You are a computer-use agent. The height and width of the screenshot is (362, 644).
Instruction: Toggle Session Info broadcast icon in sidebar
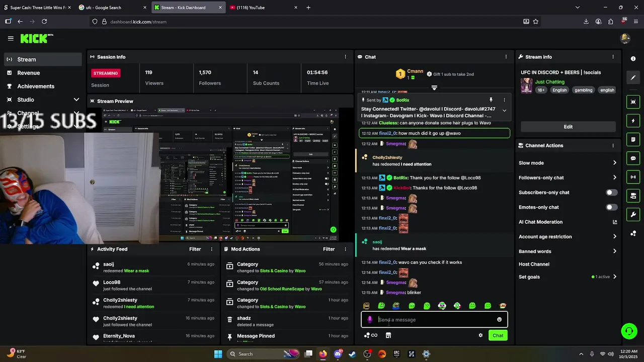coord(633,177)
